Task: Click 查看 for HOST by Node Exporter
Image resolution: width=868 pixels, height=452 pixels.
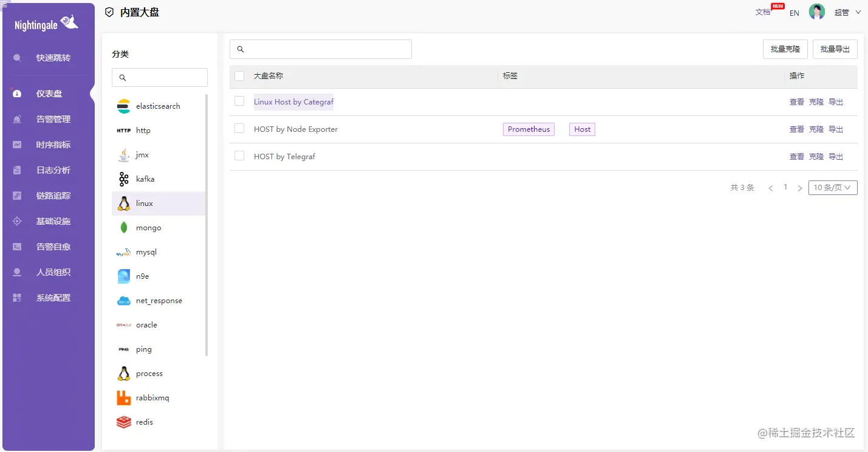Action: click(797, 129)
